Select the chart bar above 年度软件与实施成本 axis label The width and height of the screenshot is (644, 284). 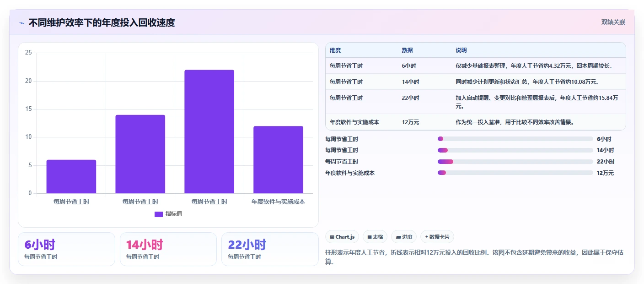(x=278, y=159)
